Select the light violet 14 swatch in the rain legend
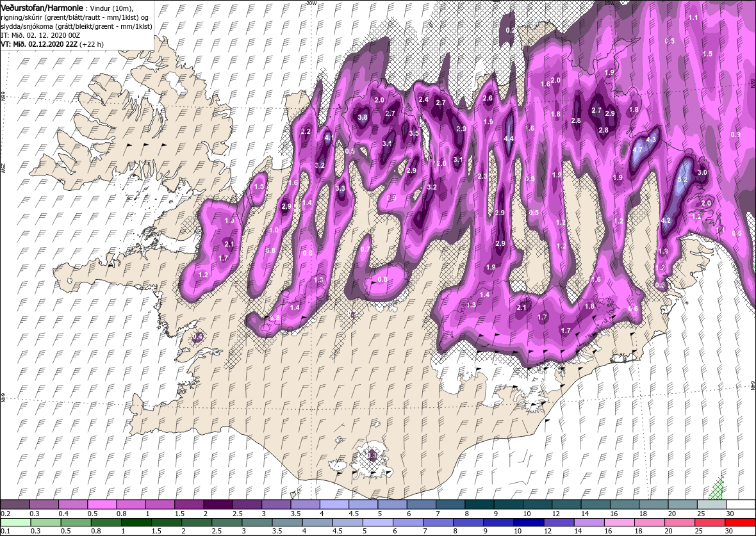The image size is (756, 536). pyautogui.click(x=589, y=523)
